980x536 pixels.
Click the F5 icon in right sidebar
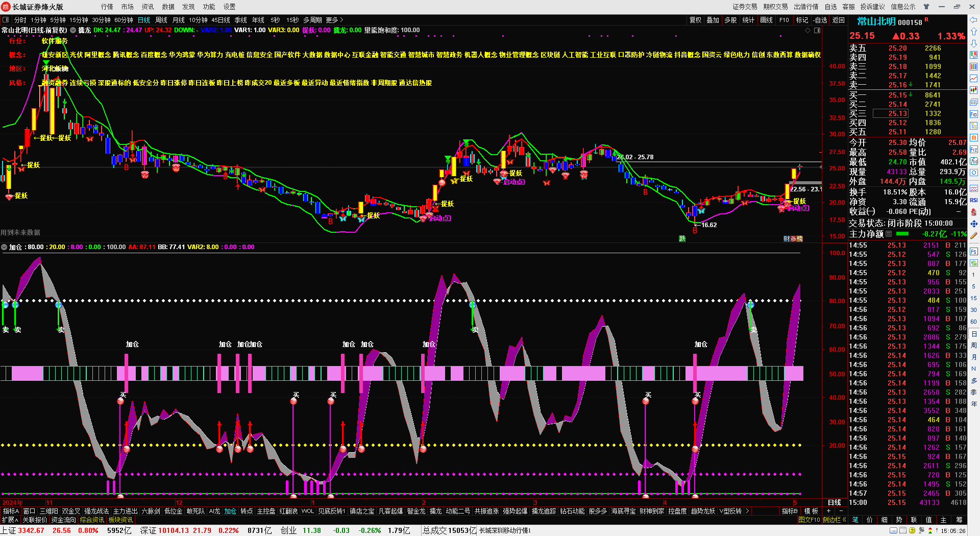[x=974, y=251]
